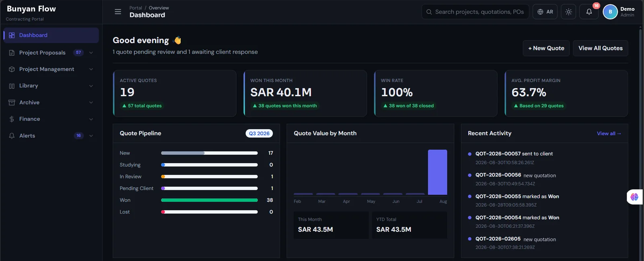This screenshot has height=261, width=644.
Task: Click the 57 badge on Project Proposals
Action: 78,53
